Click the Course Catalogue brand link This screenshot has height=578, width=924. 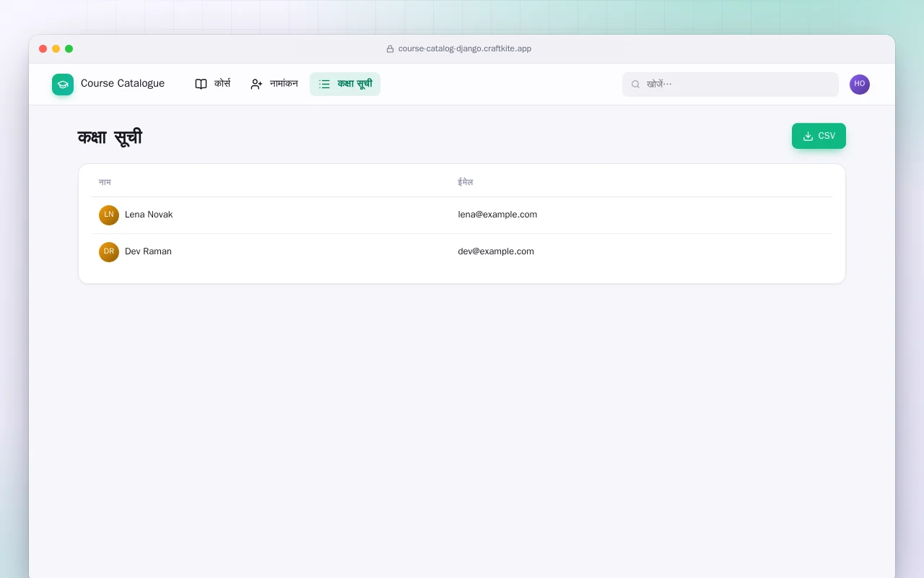pos(108,84)
